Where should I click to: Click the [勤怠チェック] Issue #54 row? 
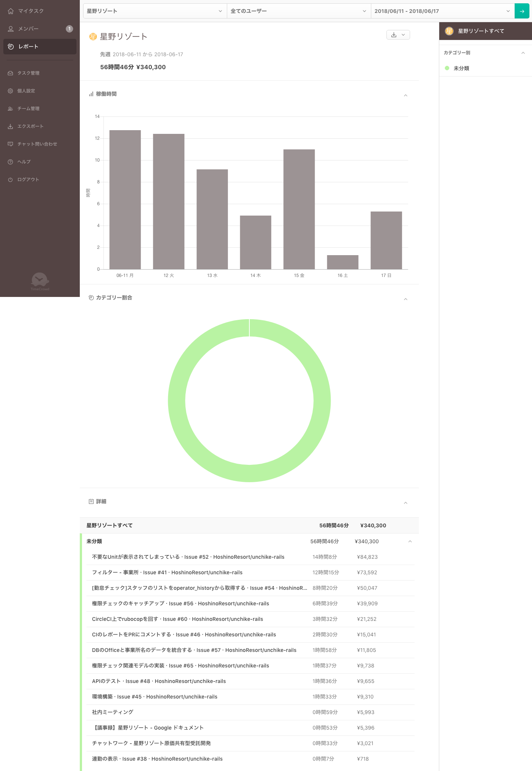pyautogui.click(x=250, y=588)
